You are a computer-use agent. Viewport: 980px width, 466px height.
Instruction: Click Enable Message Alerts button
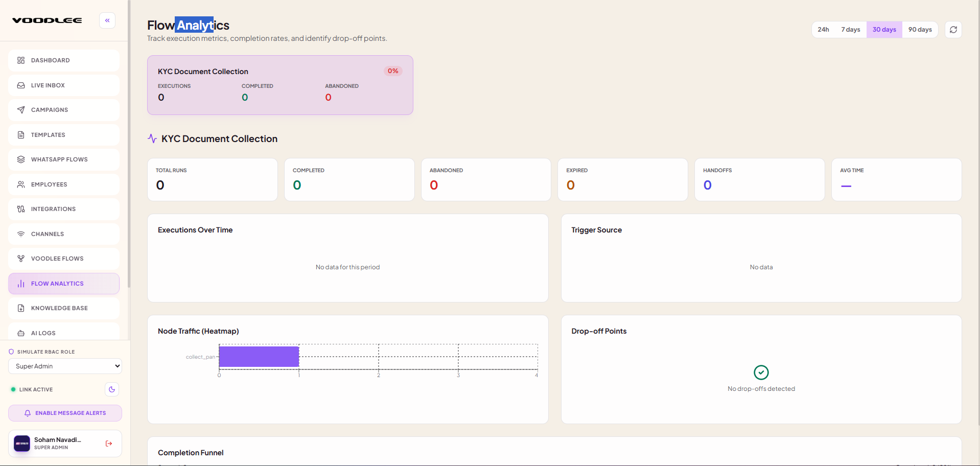tap(65, 413)
